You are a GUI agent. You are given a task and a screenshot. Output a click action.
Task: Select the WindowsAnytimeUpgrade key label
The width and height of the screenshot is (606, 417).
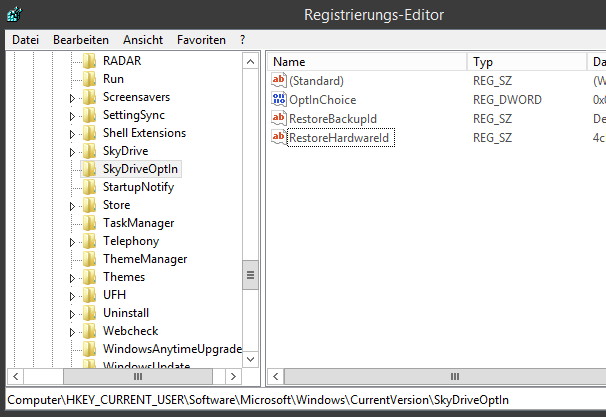click(x=172, y=349)
